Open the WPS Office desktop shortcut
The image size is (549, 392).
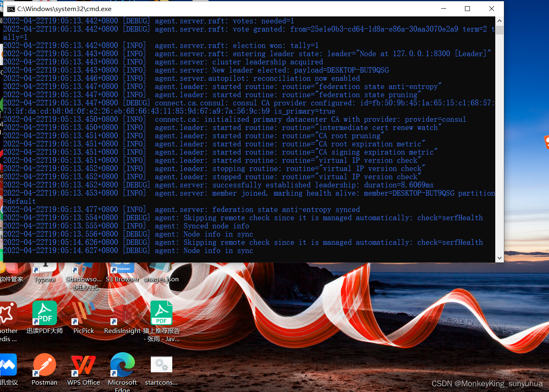coord(84,365)
